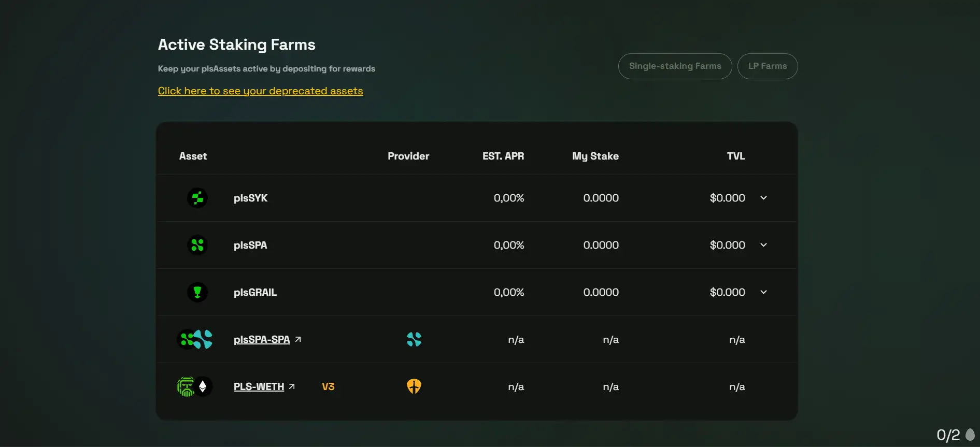Open the PLS-WETH pool link
The width and height of the screenshot is (980, 447).
click(x=259, y=387)
